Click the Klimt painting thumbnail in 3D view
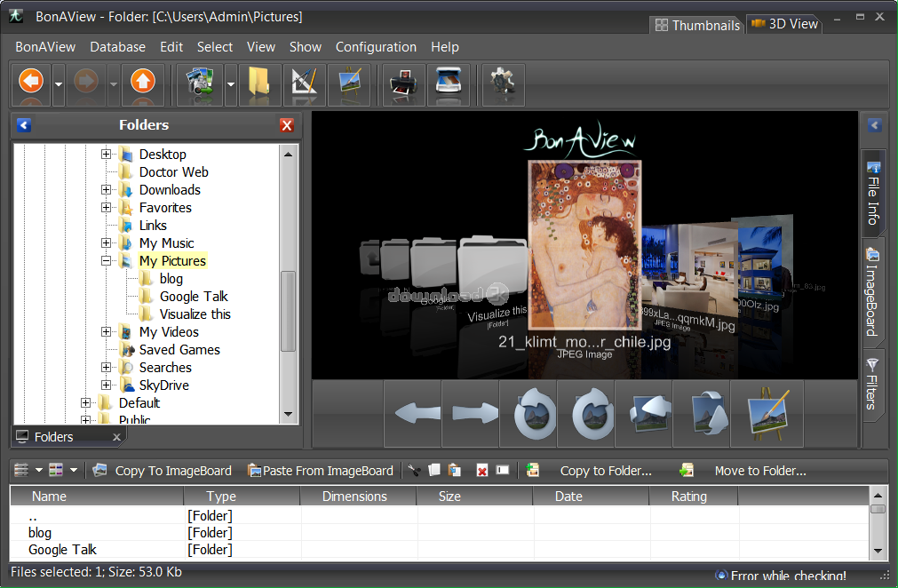The height and width of the screenshot is (588, 898). (x=584, y=244)
